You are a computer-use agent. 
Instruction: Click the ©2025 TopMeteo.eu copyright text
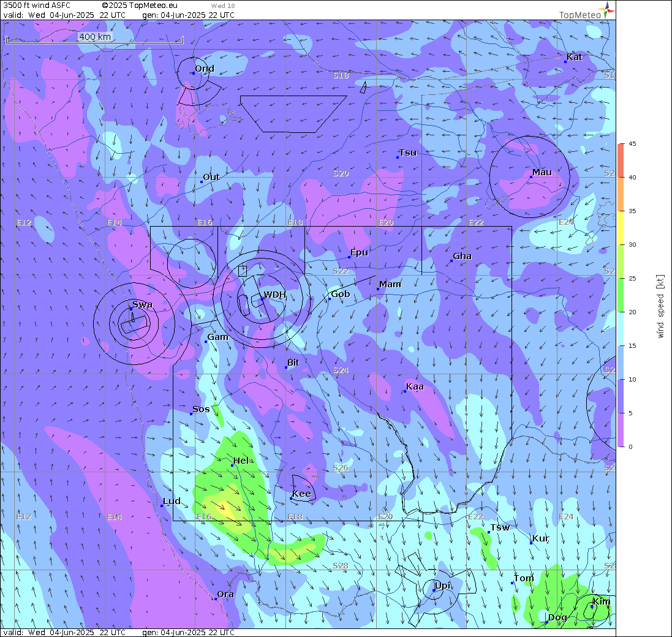pyautogui.click(x=140, y=6)
